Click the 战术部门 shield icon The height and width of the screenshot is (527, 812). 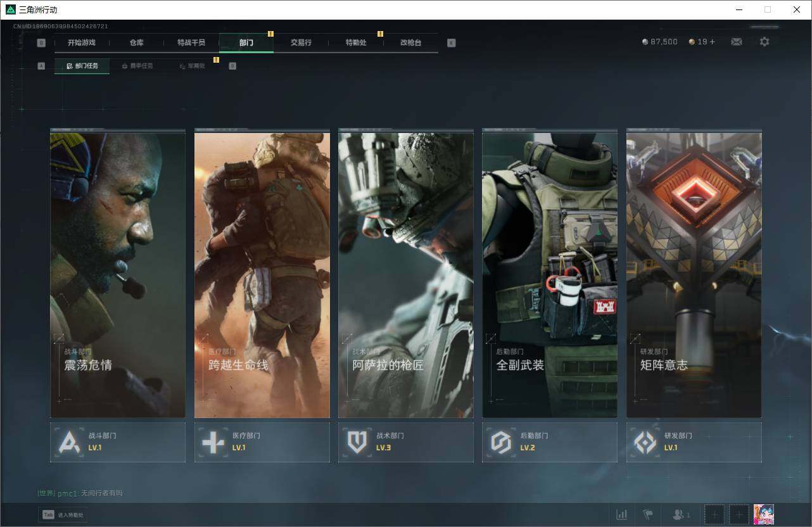point(357,442)
